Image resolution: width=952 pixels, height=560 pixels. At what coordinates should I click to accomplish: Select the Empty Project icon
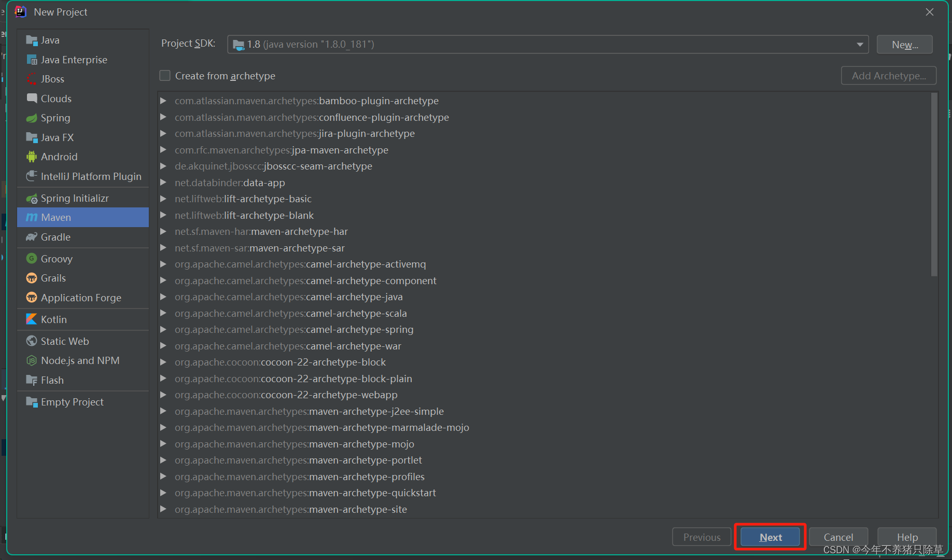[32, 402]
